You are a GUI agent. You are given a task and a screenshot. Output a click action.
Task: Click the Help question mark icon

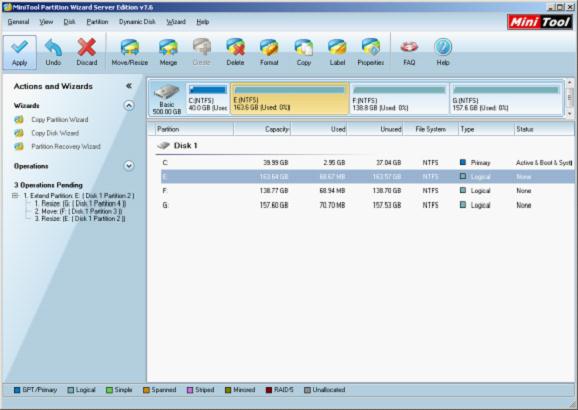[x=443, y=47]
